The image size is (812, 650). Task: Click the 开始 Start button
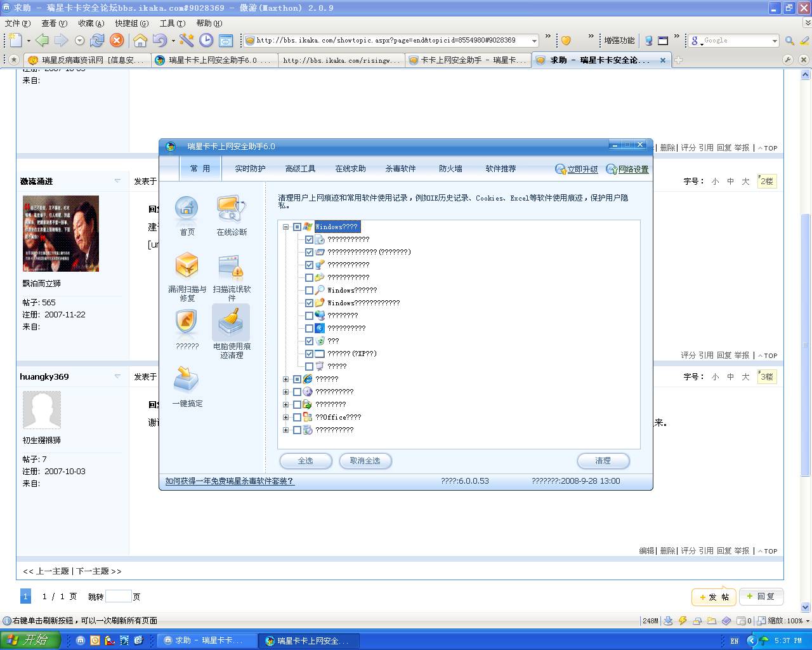(x=30, y=640)
